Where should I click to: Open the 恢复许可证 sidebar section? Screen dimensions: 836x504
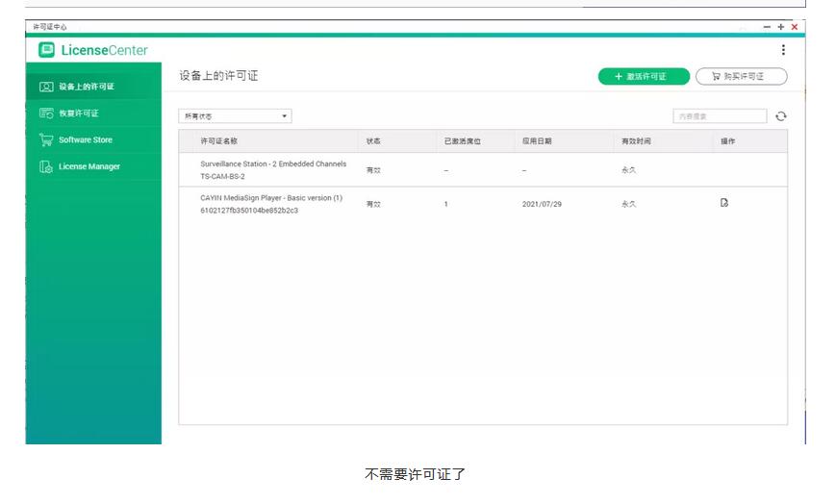click(x=93, y=113)
